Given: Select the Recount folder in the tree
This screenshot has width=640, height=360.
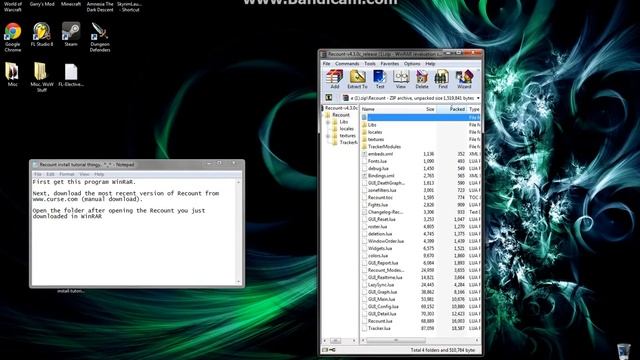Looking at the screenshot, I should coord(341,115).
